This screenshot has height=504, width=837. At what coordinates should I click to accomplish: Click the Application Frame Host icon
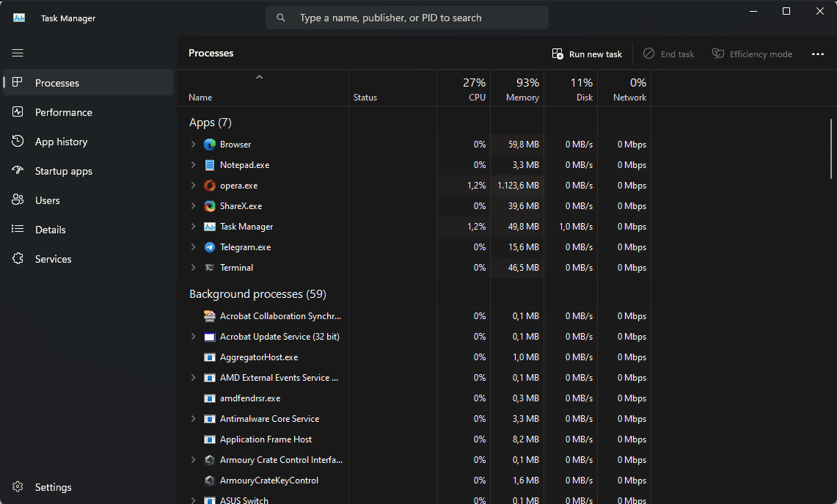210,439
